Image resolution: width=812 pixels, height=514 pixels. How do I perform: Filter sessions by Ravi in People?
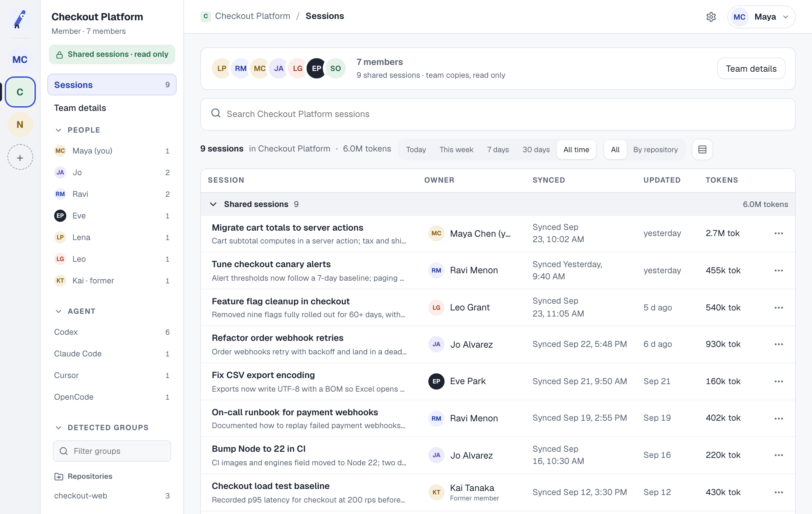point(112,194)
